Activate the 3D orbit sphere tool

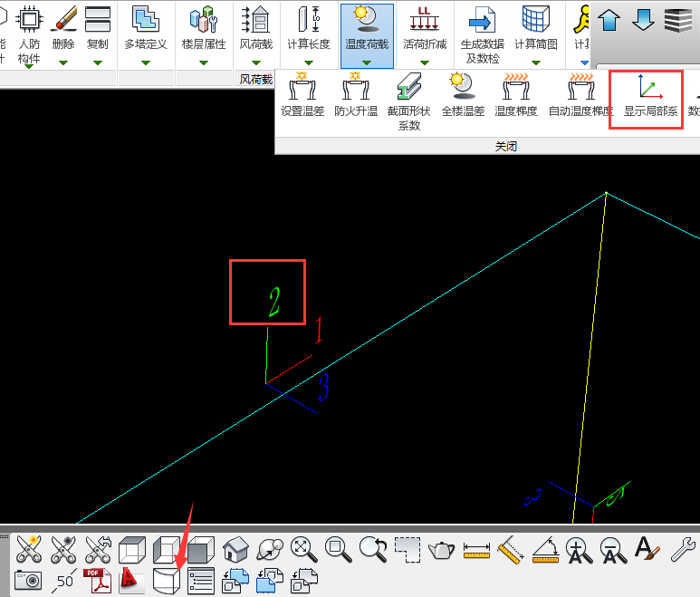(270, 550)
